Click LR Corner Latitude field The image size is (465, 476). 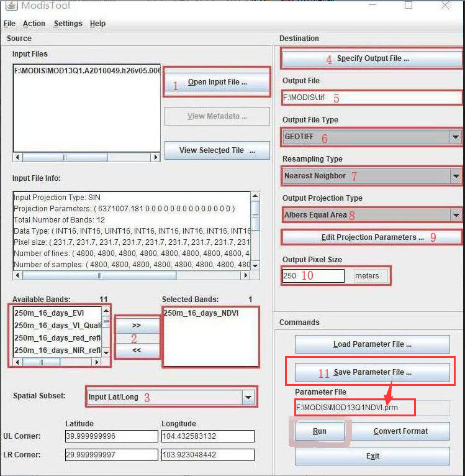point(112,455)
